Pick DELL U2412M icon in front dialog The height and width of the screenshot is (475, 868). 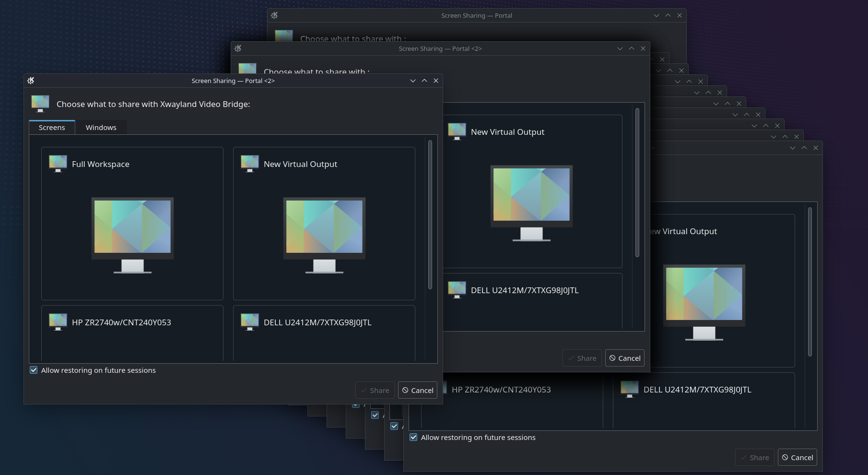(x=250, y=322)
